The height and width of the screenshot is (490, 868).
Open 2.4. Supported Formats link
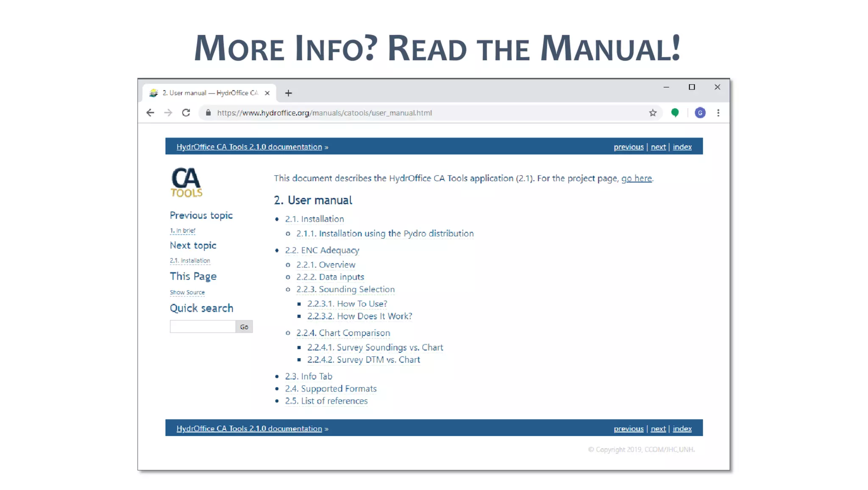(331, 389)
